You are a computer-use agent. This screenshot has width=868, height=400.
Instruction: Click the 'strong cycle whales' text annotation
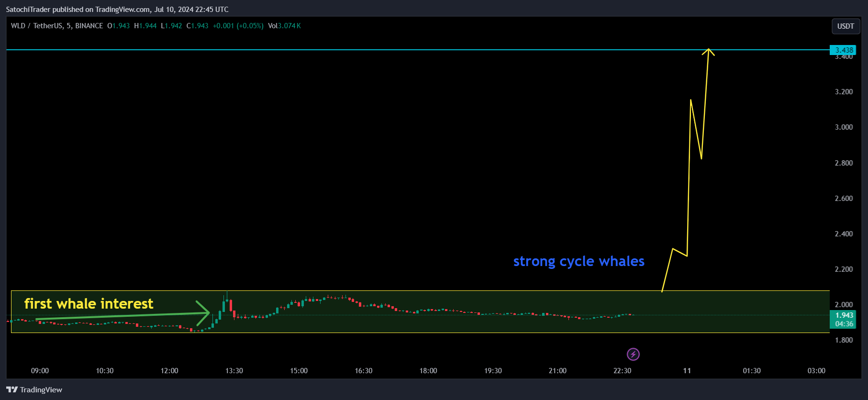[x=579, y=261]
